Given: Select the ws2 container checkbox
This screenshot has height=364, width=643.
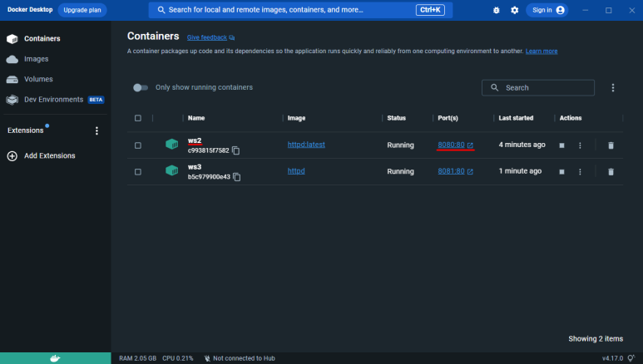Looking at the screenshot, I should [138, 145].
